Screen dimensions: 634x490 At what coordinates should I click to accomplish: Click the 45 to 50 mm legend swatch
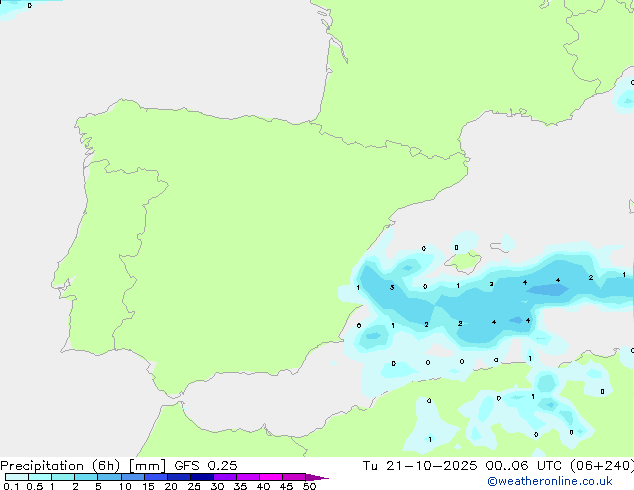294,477
